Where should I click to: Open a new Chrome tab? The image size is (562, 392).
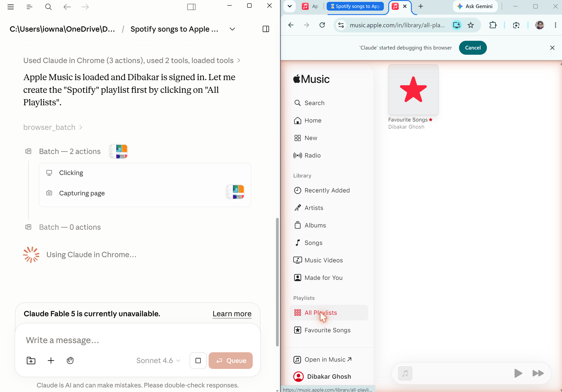421,6
